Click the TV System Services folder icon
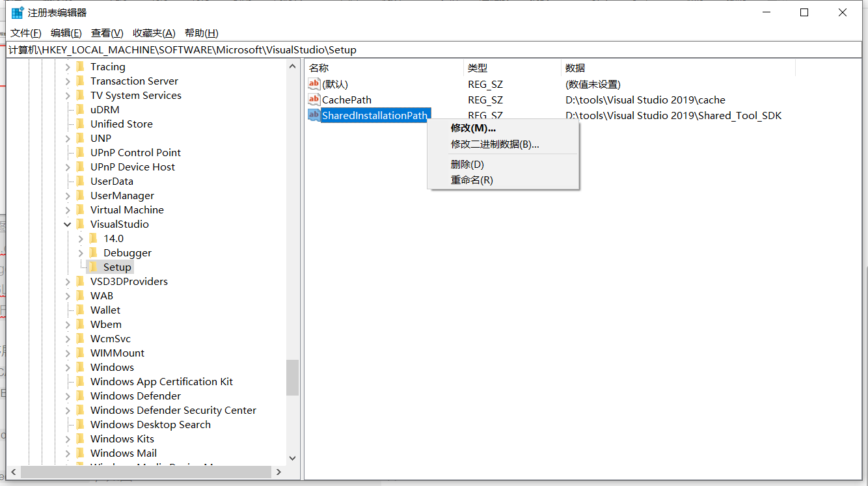The image size is (868, 486). tap(80, 95)
